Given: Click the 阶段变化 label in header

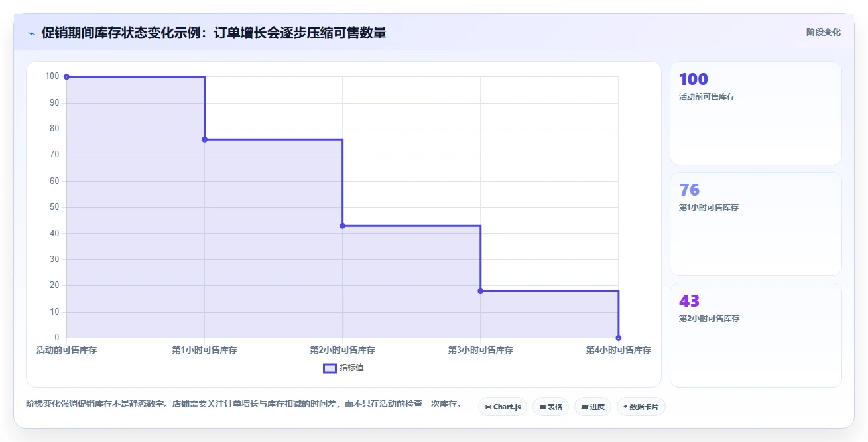Looking at the screenshot, I should click(x=824, y=32).
